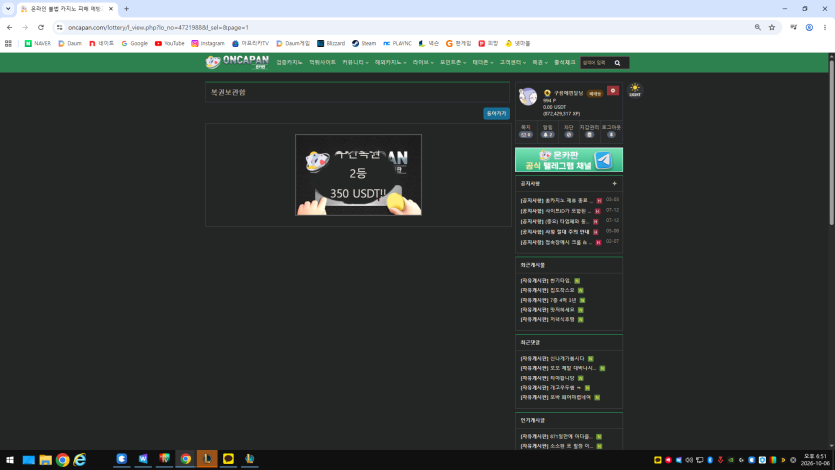Image resolution: width=835 pixels, height=470 pixels.
Task: Open 먹튀사이트 menu item
Action: click(x=323, y=62)
